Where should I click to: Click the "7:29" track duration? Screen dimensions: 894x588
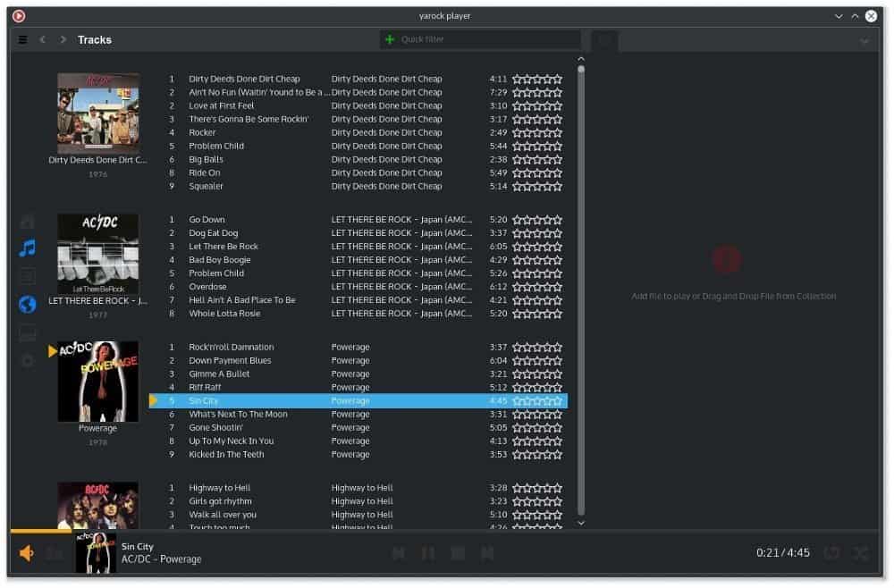pyautogui.click(x=498, y=92)
